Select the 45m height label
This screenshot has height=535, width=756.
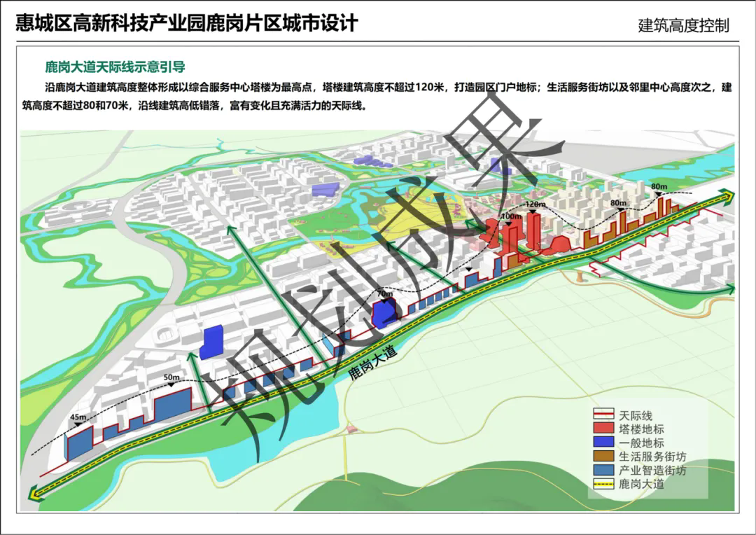[x=78, y=418]
